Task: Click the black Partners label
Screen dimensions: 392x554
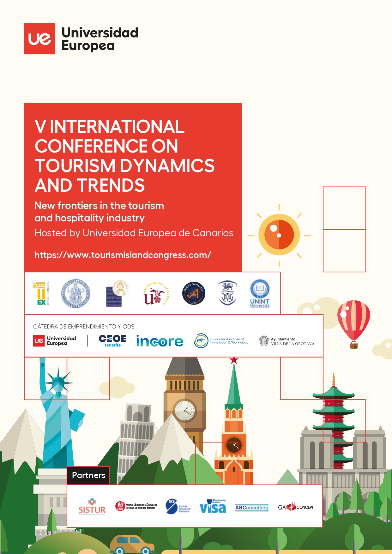Action: pyautogui.click(x=88, y=475)
